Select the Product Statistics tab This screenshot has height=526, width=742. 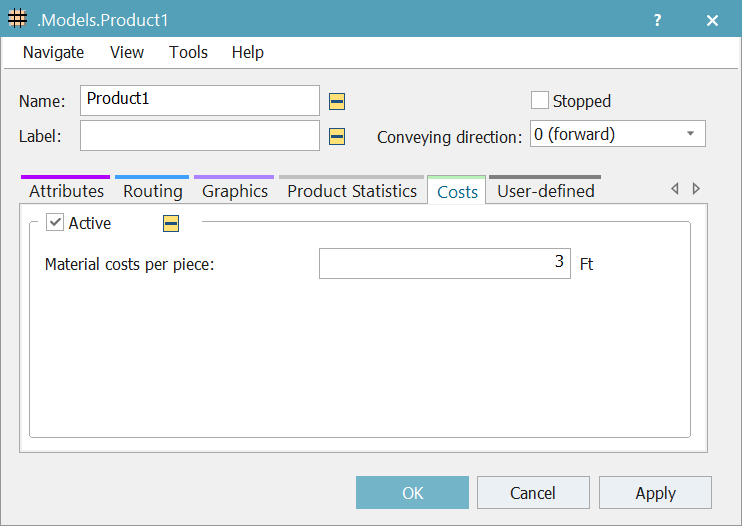click(x=352, y=191)
